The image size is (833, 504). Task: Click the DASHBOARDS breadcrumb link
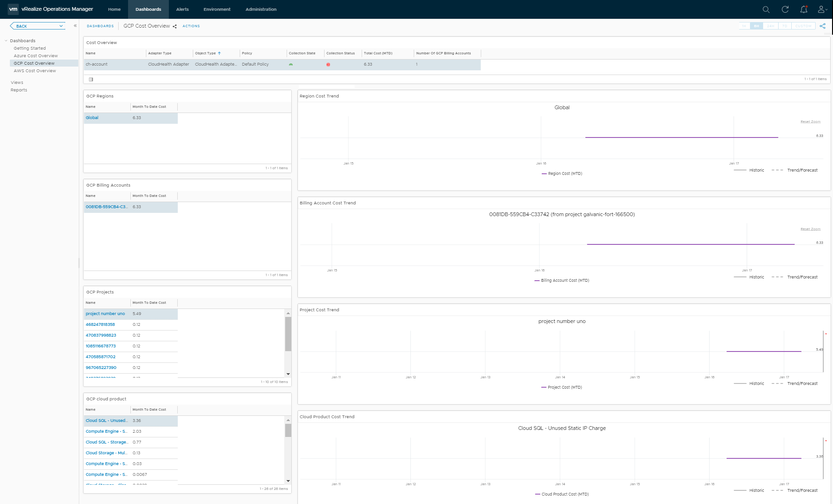click(x=100, y=26)
